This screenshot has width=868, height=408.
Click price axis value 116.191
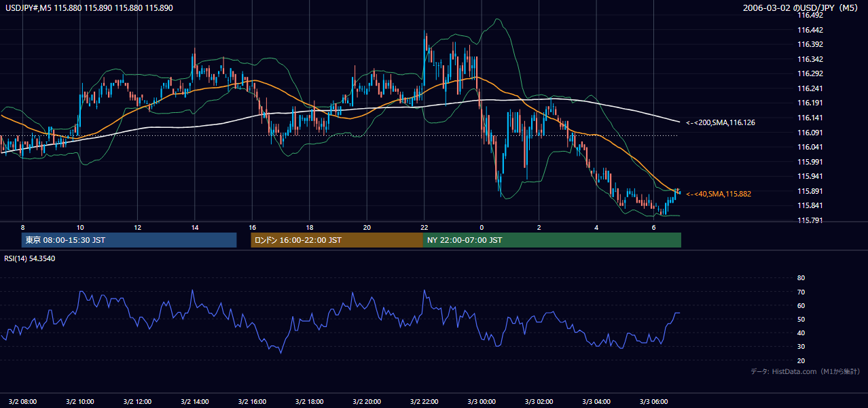(x=811, y=103)
